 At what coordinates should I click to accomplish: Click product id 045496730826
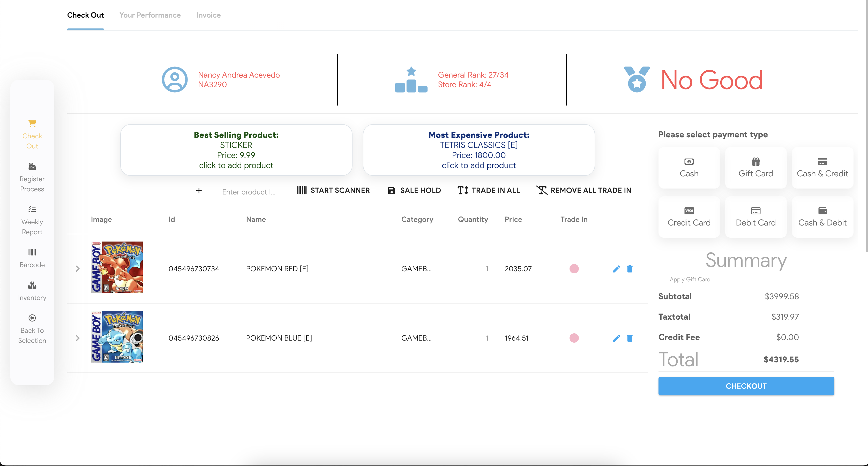coord(194,338)
